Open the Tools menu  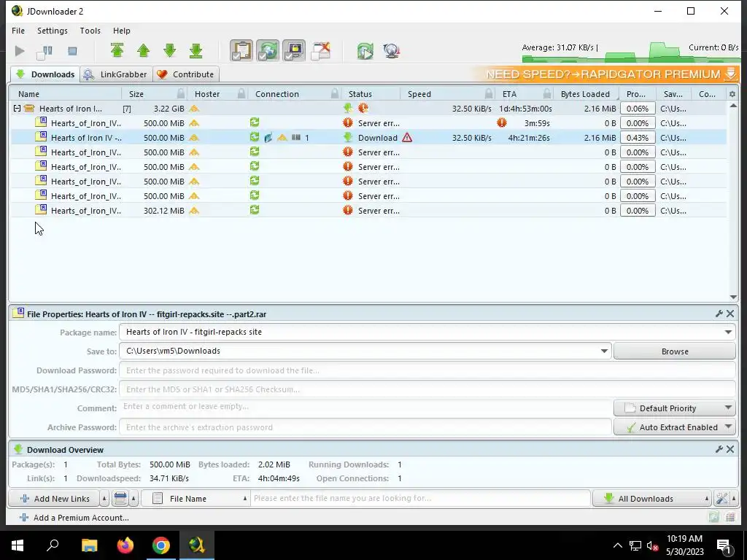coord(90,31)
